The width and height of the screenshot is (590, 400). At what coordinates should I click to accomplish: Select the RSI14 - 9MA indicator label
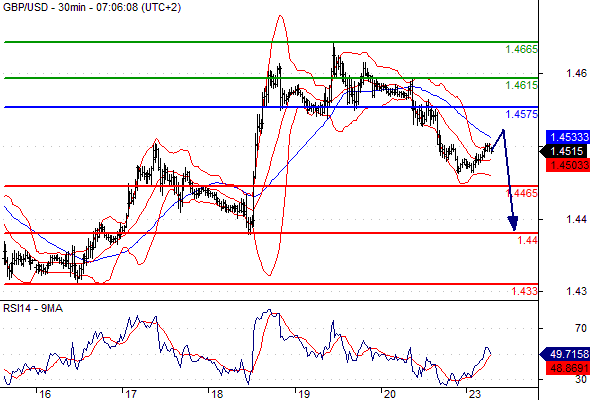pyautogui.click(x=33, y=309)
